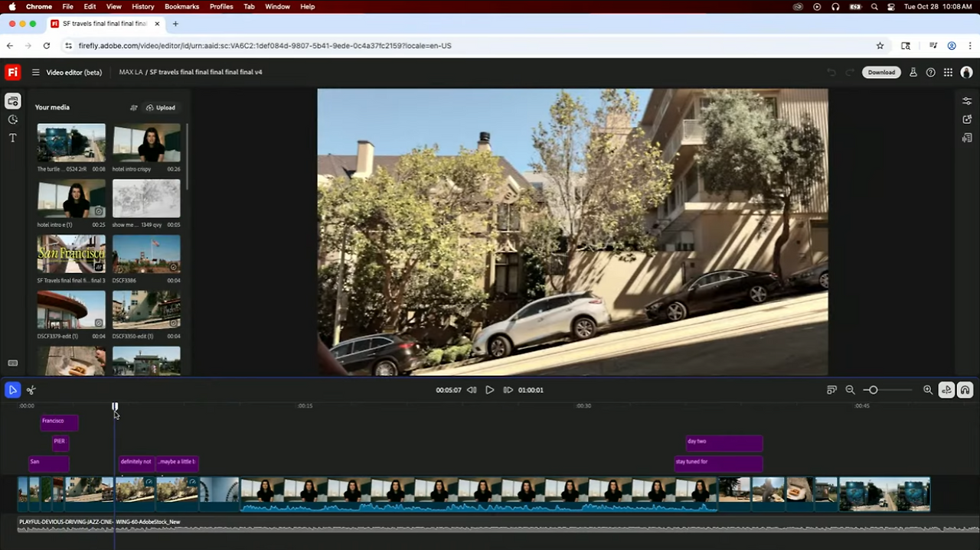Open the Chrome History menu

coord(142,6)
